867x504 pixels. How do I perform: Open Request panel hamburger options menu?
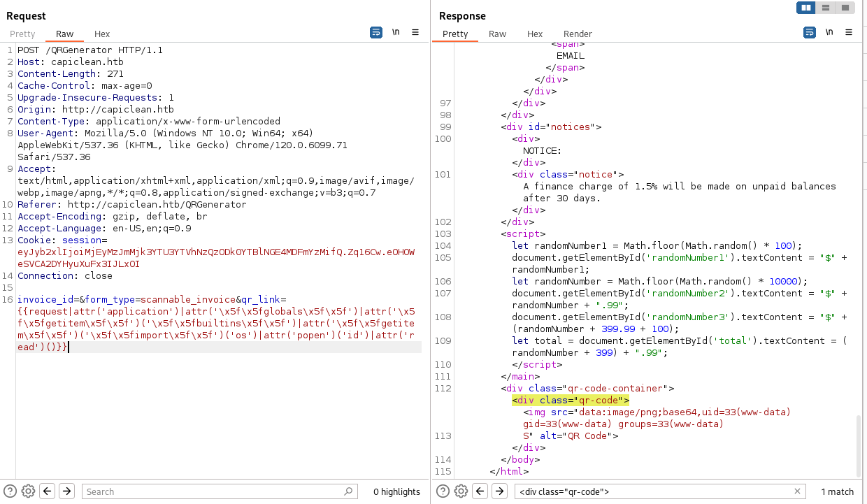click(x=415, y=32)
